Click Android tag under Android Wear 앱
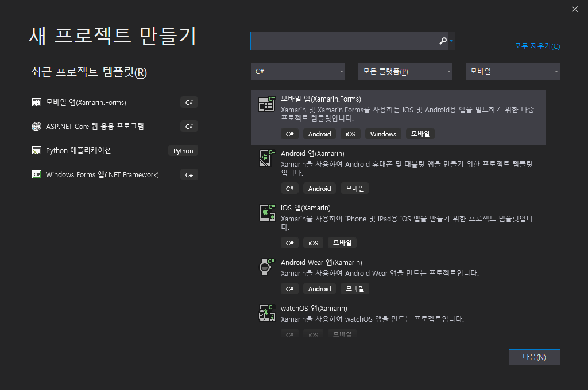 click(319, 289)
